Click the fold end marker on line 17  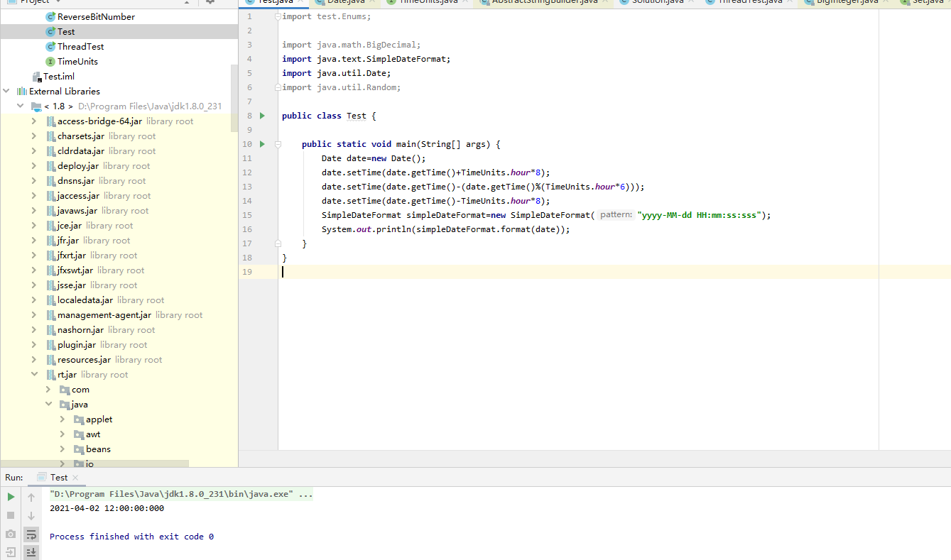click(278, 243)
